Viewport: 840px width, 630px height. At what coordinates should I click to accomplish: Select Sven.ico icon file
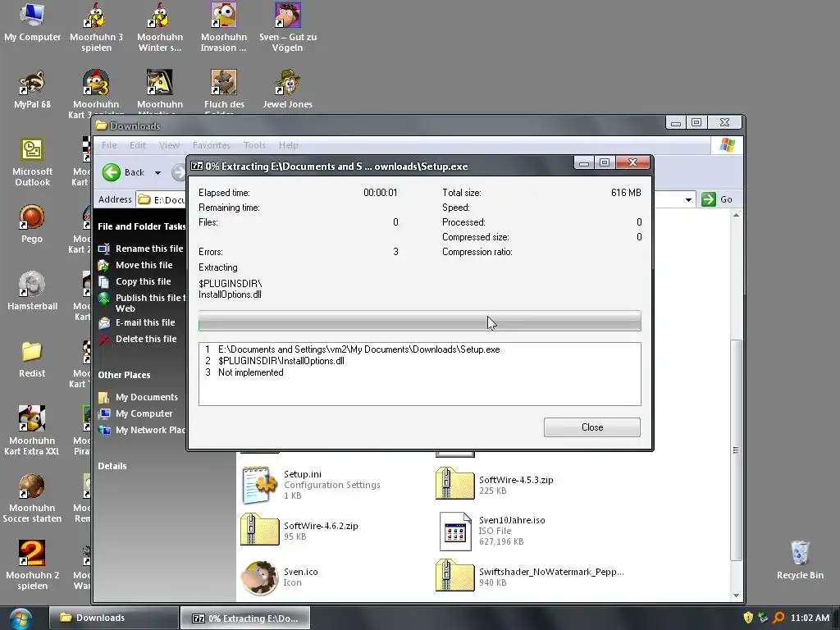280,577
